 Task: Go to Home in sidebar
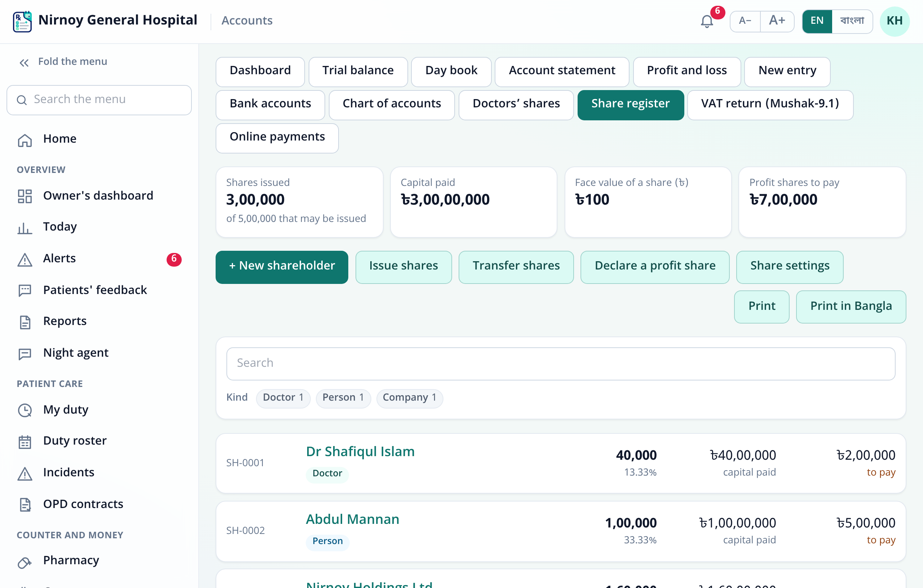point(59,139)
